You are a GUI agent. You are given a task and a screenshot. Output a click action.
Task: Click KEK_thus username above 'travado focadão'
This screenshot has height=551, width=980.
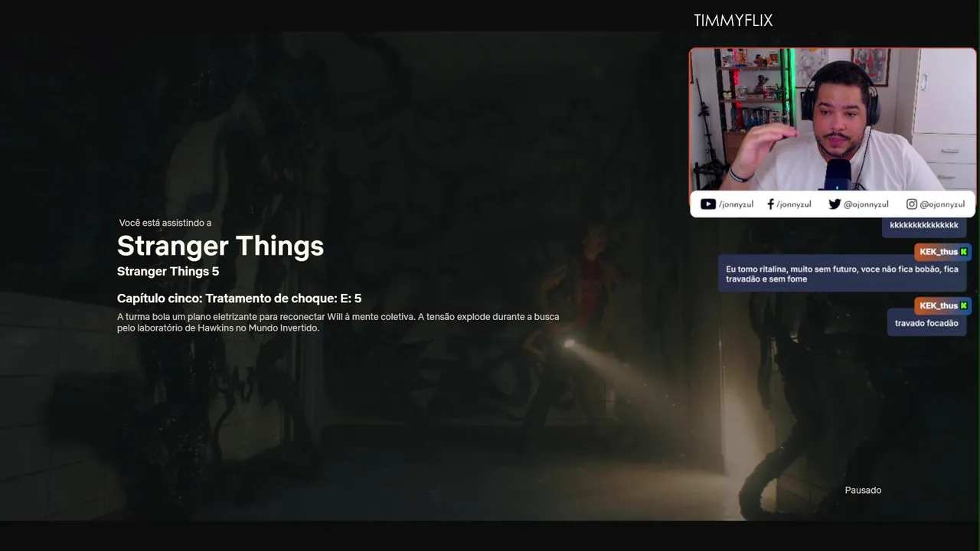[939, 305]
